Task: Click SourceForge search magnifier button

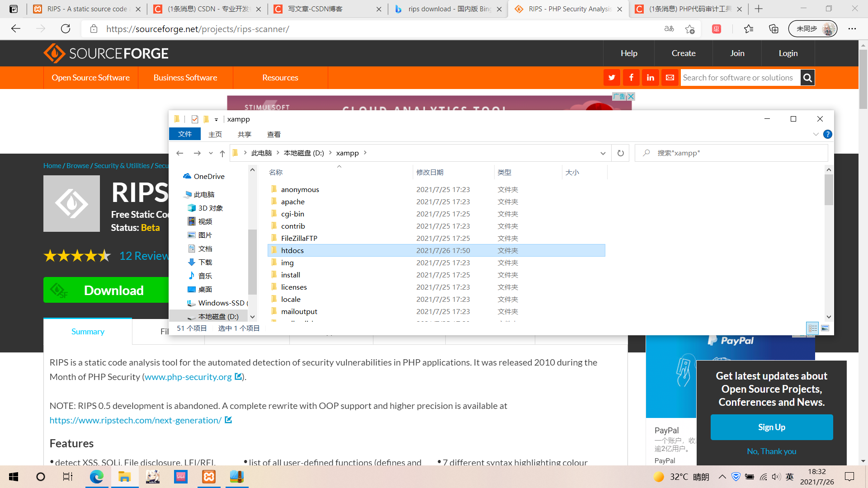Action: coord(807,78)
